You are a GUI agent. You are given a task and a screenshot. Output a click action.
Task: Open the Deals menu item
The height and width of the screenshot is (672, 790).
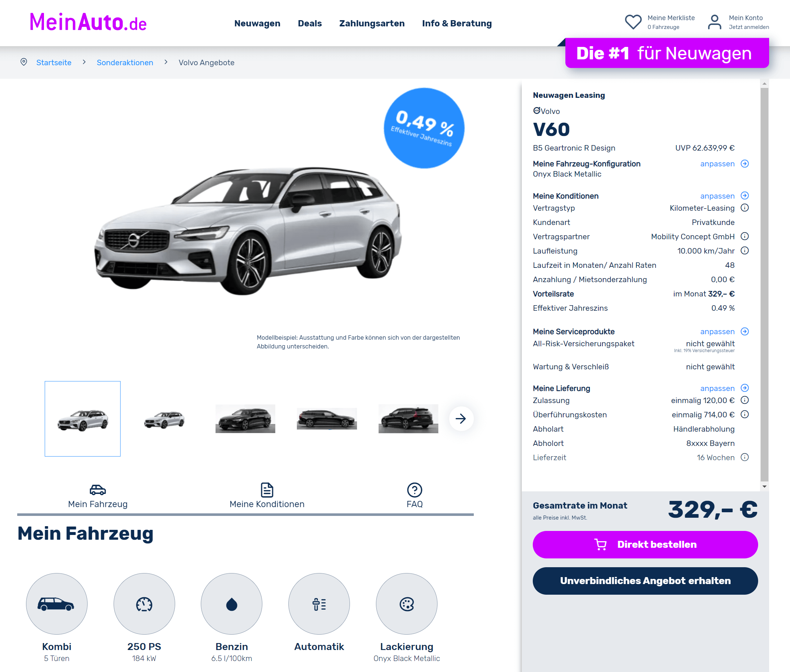click(x=310, y=23)
